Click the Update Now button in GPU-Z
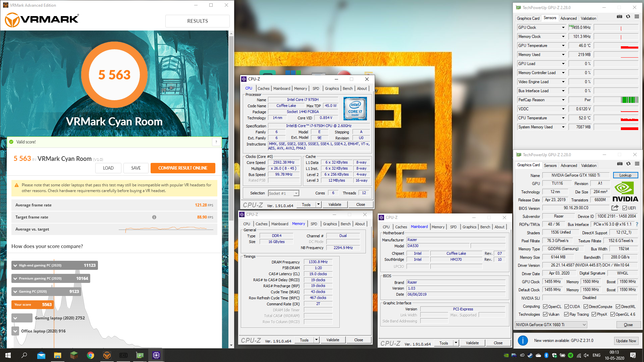The width and height of the screenshot is (644, 362). [x=626, y=341]
